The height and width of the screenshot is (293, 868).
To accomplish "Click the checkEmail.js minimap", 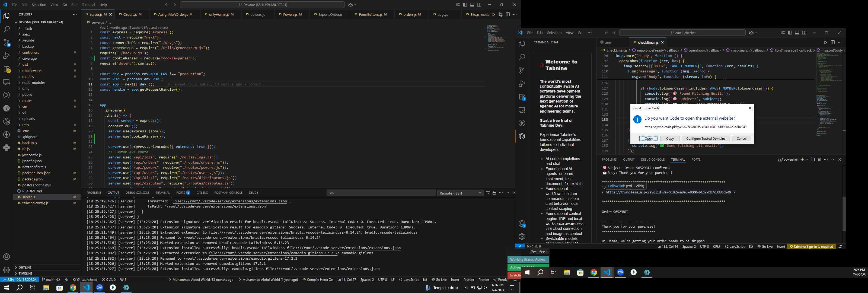I will (x=829, y=94).
